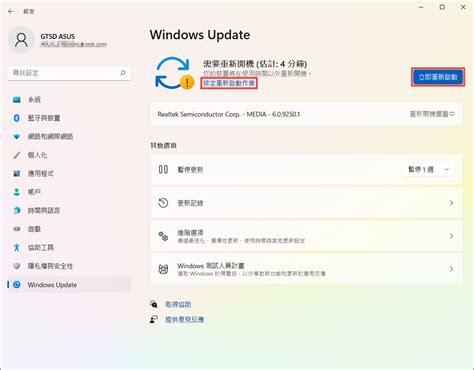Image resolution: width=474 pixels, height=370 pixels.
Task: Click 暫停更新 row label
Action: (190, 170)
